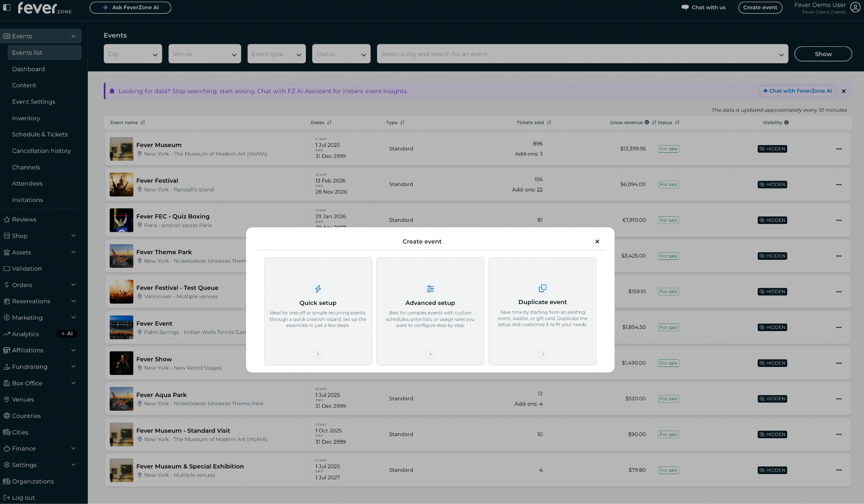Click the chat bubble icon
This screenshot has width=864, height=504.
coord(685,8)
